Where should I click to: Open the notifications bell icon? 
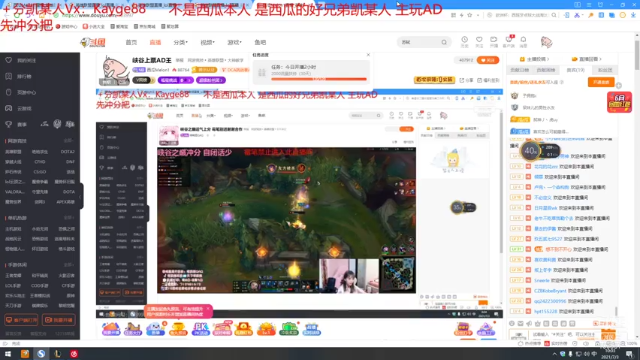pos(523,41)
